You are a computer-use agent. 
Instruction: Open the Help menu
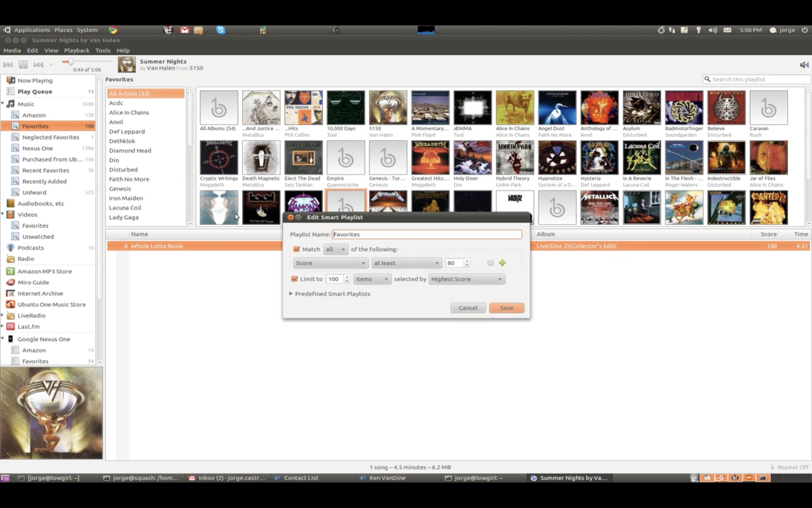coord(123,50)
